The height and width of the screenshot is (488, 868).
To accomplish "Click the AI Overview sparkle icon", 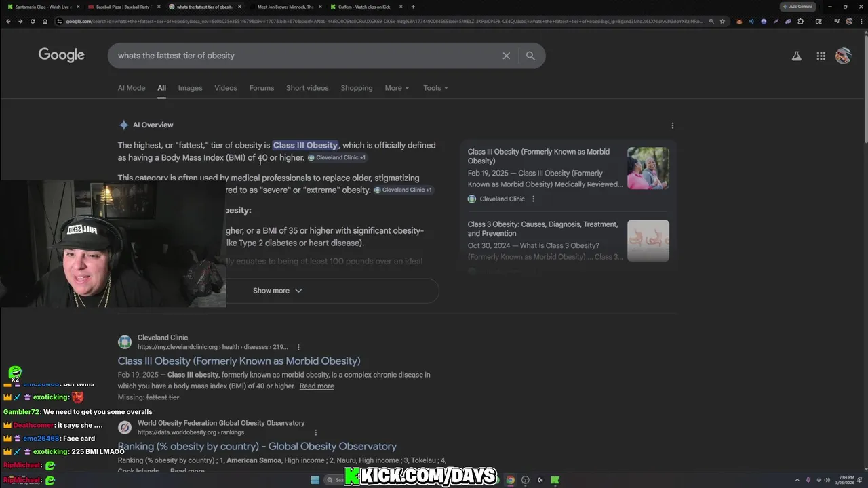I will (123, 125).
